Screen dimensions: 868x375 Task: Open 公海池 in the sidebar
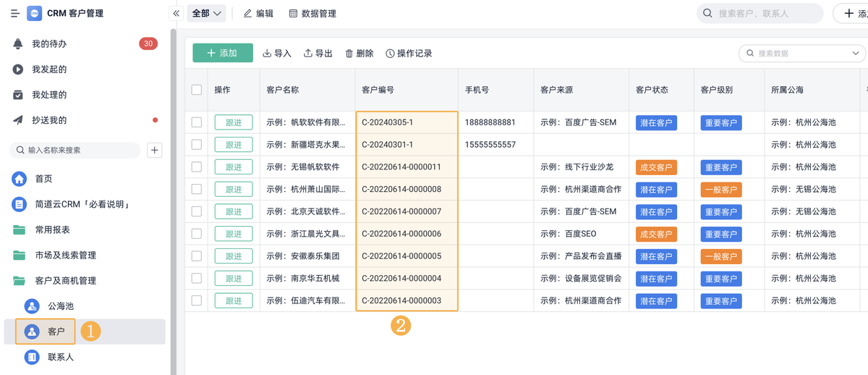point(60,306)
